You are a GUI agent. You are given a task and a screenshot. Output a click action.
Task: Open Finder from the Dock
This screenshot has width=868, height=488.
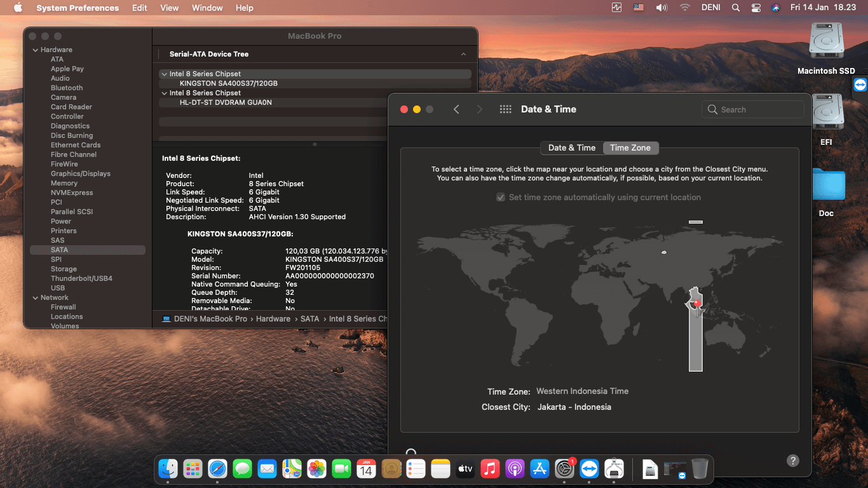(168, 469)
